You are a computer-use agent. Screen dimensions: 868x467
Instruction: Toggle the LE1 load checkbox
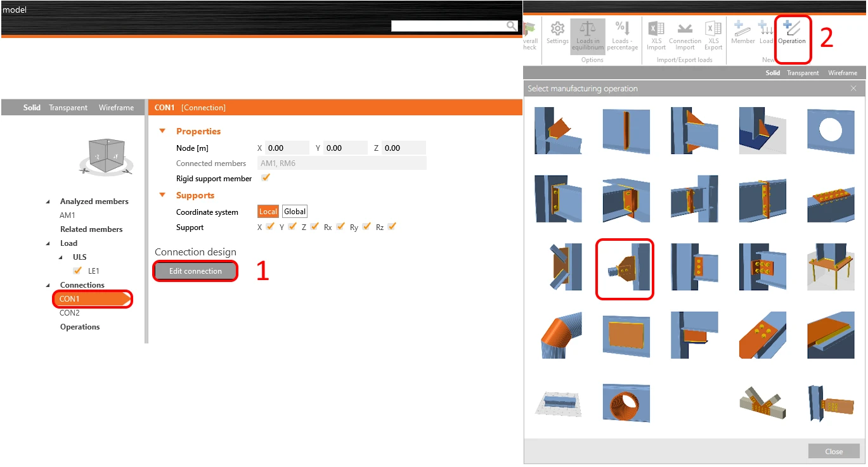click(x=78, y=271)
